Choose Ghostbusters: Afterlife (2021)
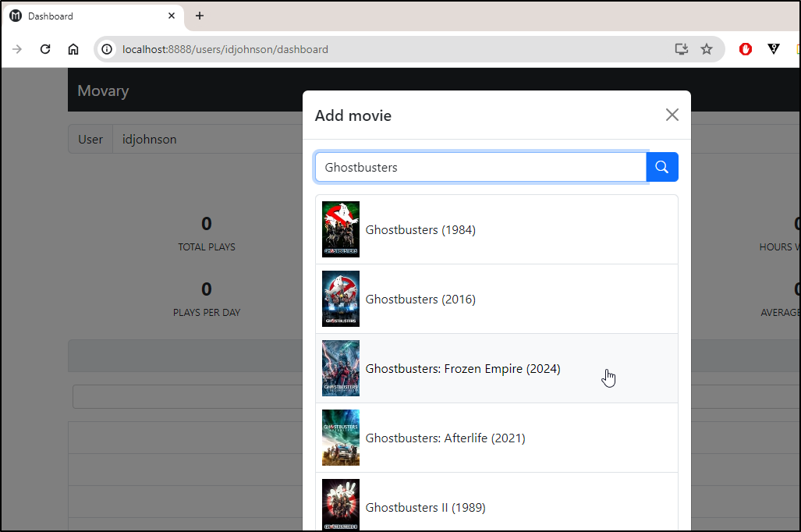The height and width of the screenshot is (532, 801). click(x=497, y=438)
